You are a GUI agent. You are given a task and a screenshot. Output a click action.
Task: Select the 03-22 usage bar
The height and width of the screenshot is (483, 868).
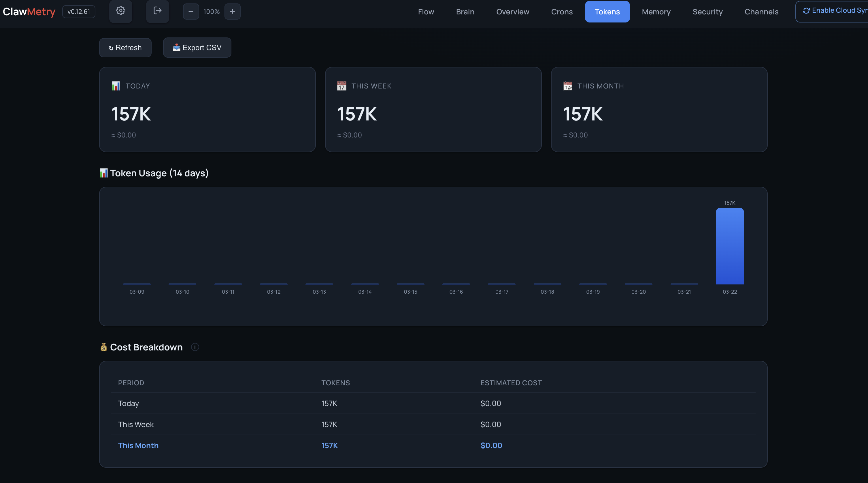coord(729,246)
